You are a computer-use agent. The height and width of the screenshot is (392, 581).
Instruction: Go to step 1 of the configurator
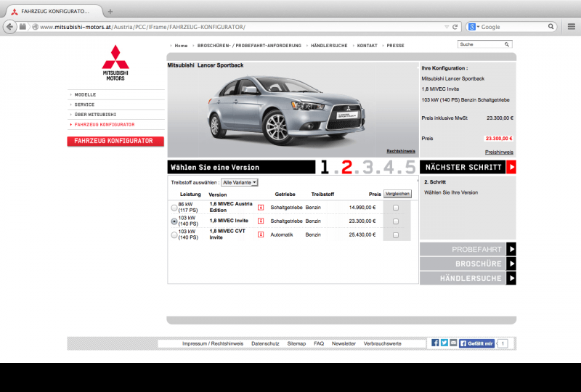tap(325, 167)
